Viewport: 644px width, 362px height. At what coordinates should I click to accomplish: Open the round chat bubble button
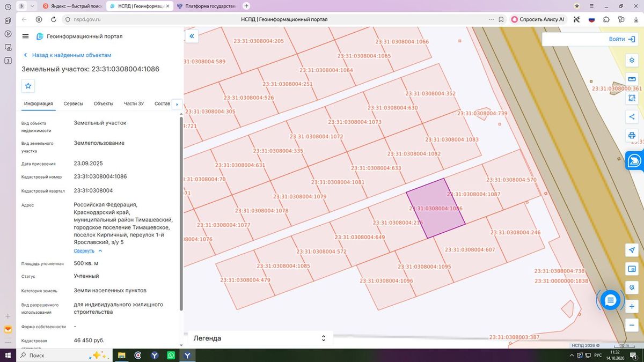point(610,300)
